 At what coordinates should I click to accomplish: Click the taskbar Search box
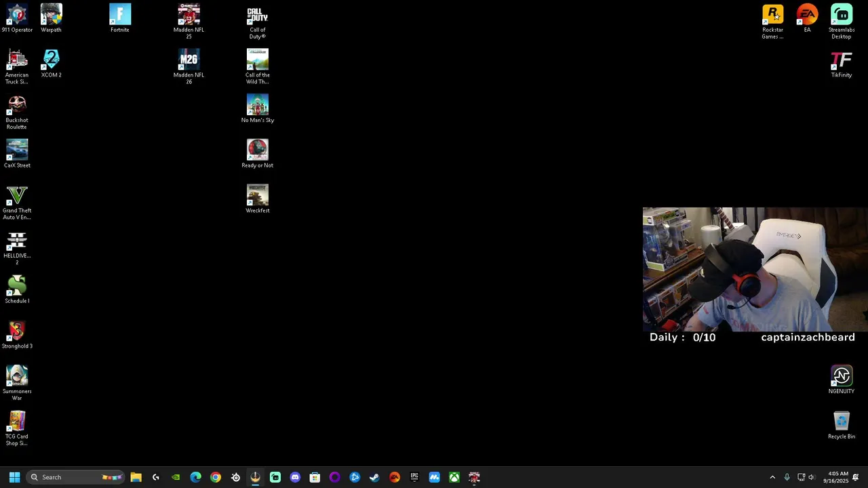point(76,477)
